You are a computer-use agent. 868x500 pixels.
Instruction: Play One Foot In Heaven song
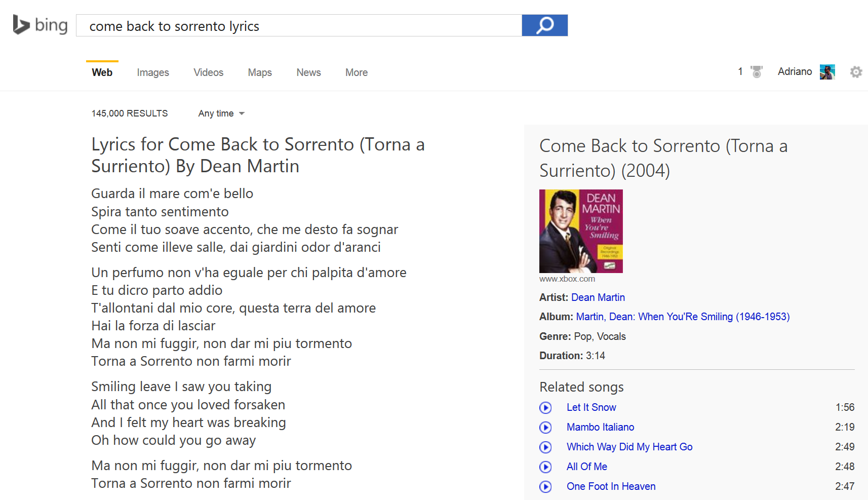[545, 486]
